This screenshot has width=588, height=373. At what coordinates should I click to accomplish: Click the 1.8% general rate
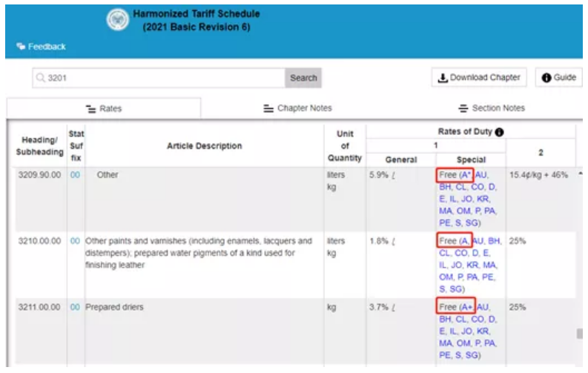coord(379,241)
